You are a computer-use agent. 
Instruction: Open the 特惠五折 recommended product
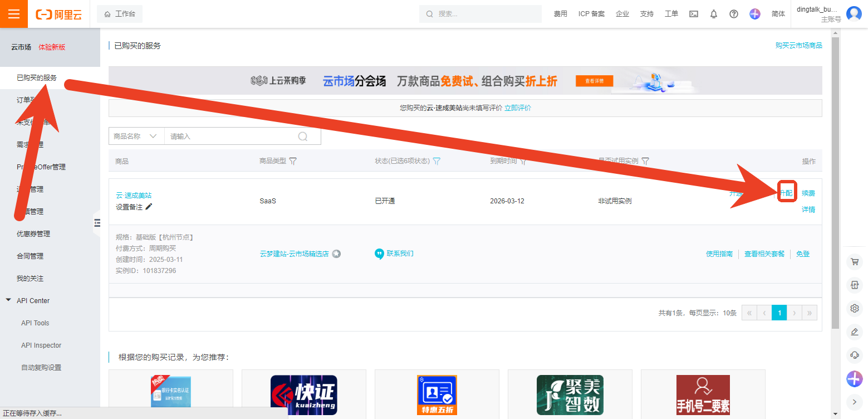[437, 394]
